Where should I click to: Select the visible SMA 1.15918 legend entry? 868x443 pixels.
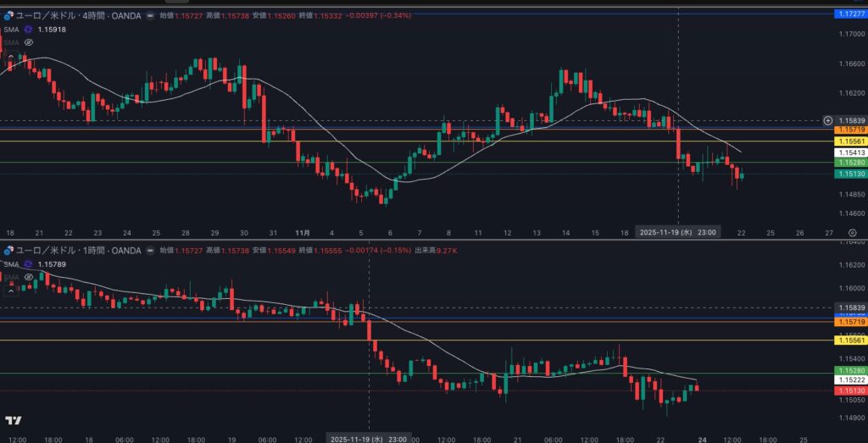coord(51,29)
